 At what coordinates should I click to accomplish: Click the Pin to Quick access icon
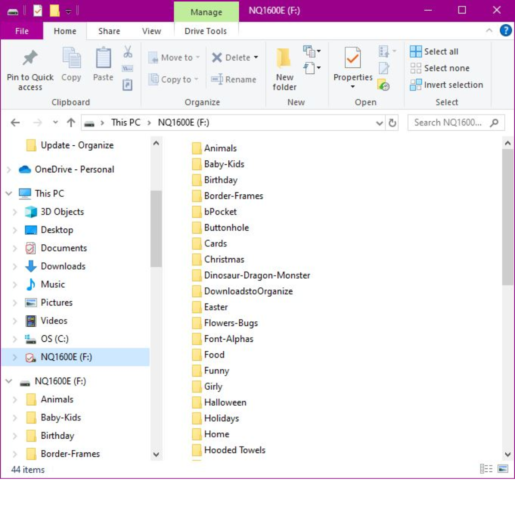tap(30, 58)
